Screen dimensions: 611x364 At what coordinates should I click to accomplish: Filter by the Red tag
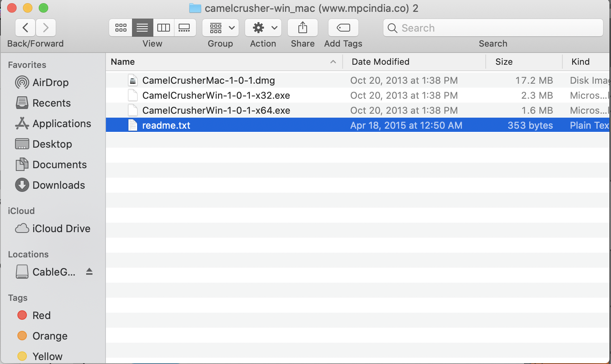34,315
